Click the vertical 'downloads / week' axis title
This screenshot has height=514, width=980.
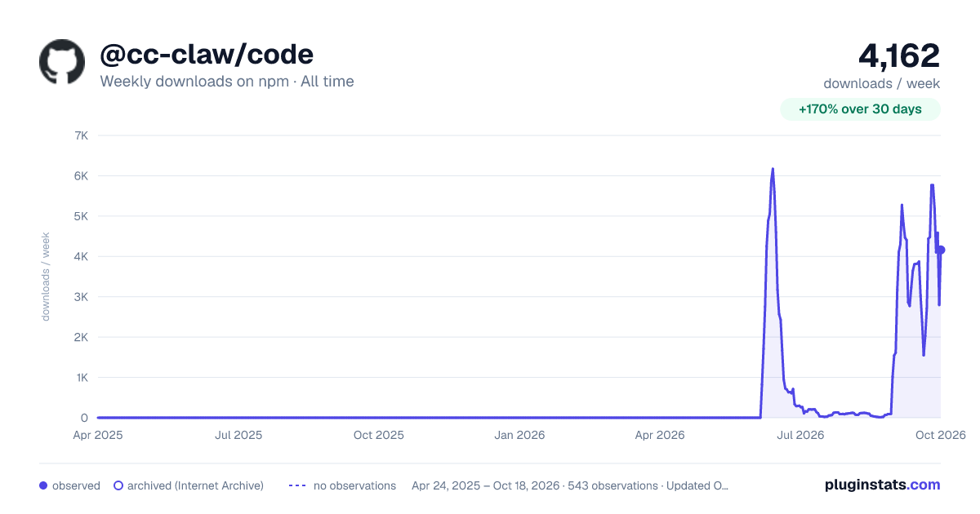coord(46,277)
